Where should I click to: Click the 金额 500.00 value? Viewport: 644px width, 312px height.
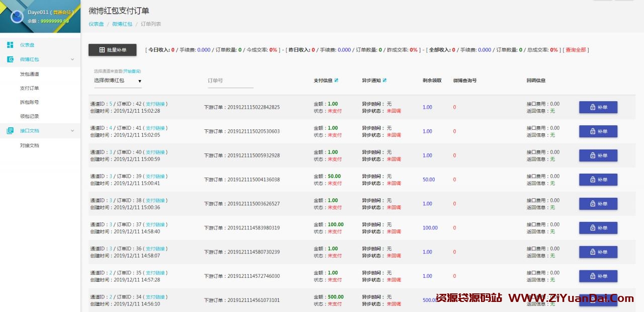[336, 297]
